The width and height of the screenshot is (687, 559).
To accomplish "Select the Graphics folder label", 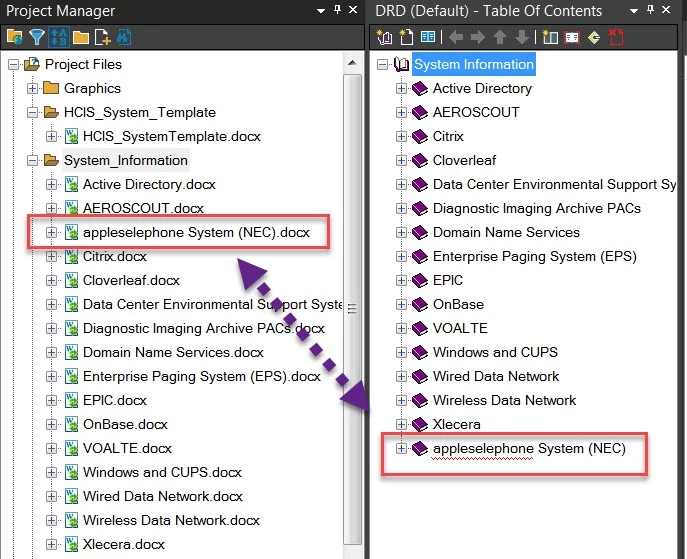I will [x=92, y=88].
